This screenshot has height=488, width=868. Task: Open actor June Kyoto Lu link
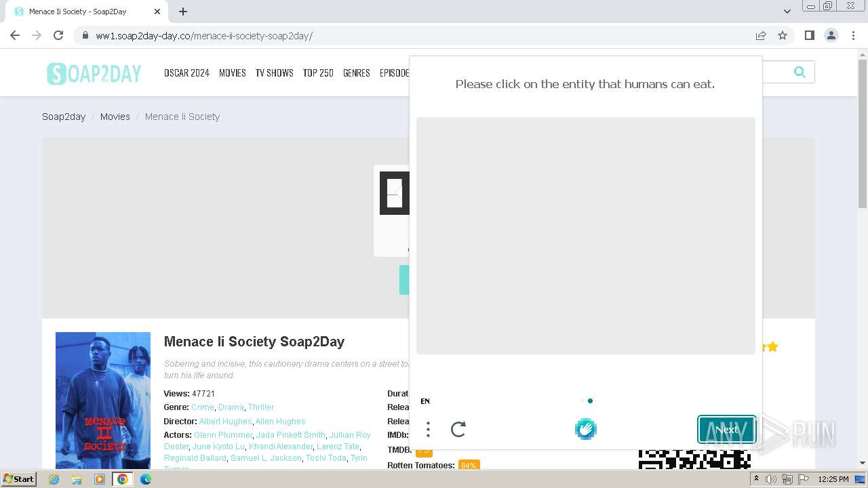click(x=218, y=447)
